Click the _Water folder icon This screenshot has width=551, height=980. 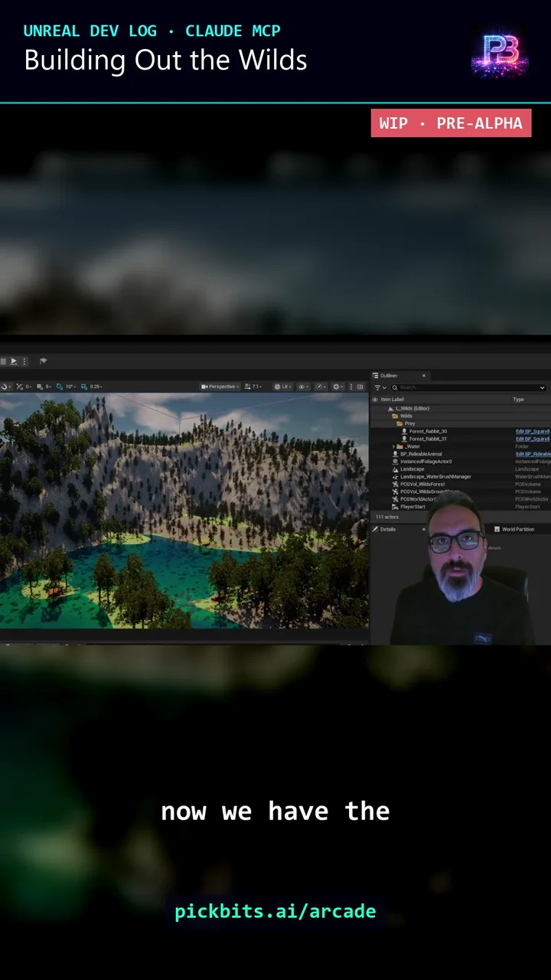[400, 446]
